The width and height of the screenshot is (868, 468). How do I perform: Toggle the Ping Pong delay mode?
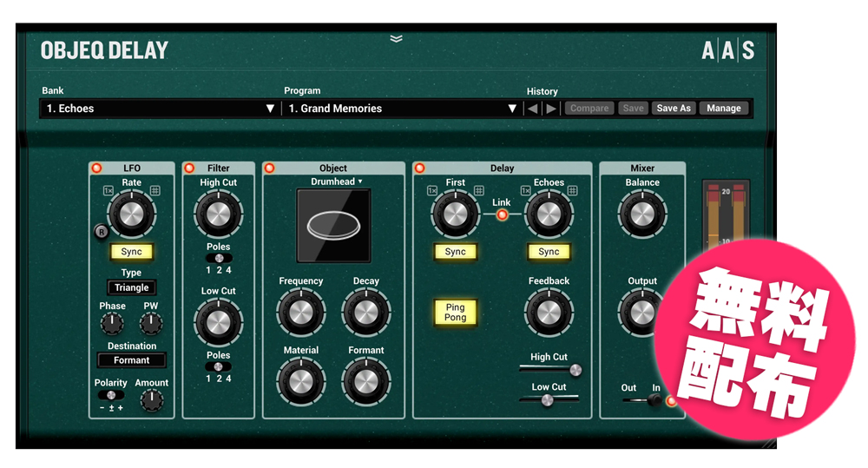(456, 313)
